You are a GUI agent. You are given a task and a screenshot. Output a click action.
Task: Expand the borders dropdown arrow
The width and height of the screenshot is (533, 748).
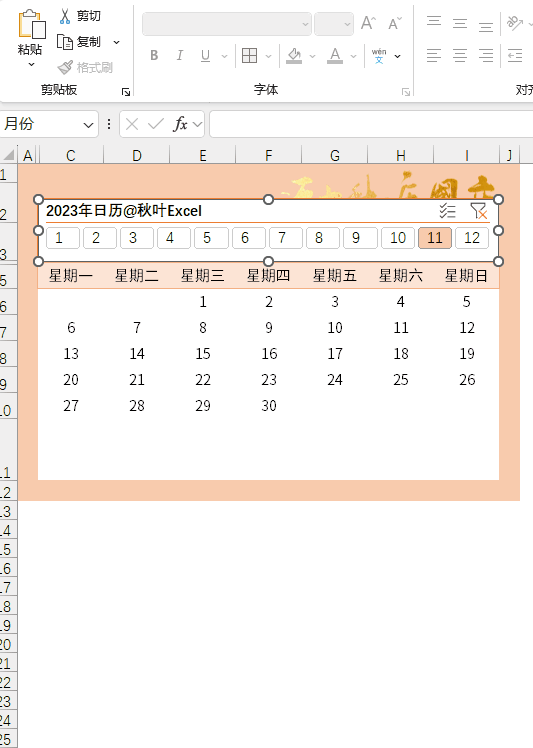tap(268, 56)
